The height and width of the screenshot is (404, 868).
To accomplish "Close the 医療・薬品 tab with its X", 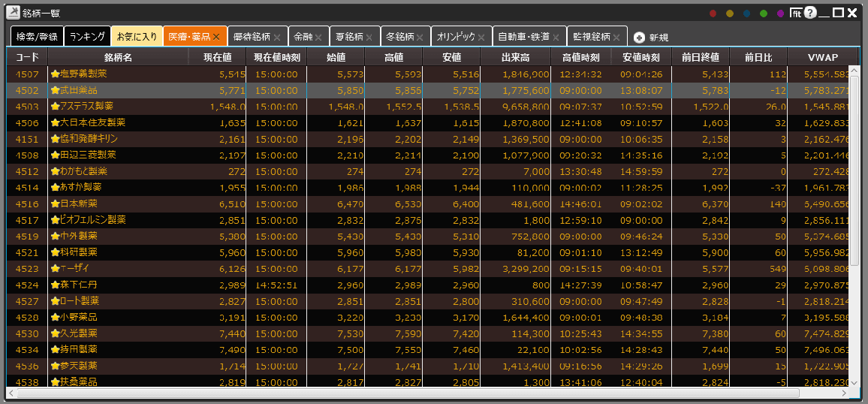I will click(x=216, y=37).
